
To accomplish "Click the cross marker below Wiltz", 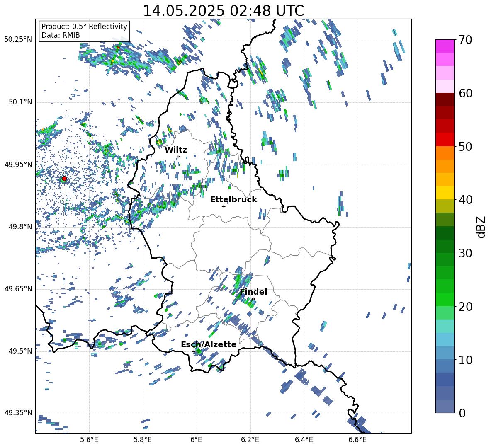I will (178, 157).
